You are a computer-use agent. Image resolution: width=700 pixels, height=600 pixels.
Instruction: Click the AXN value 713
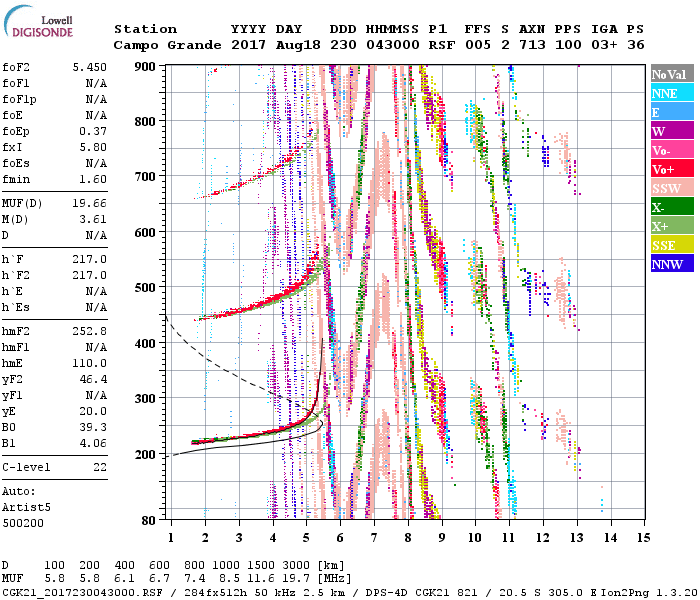532,45
